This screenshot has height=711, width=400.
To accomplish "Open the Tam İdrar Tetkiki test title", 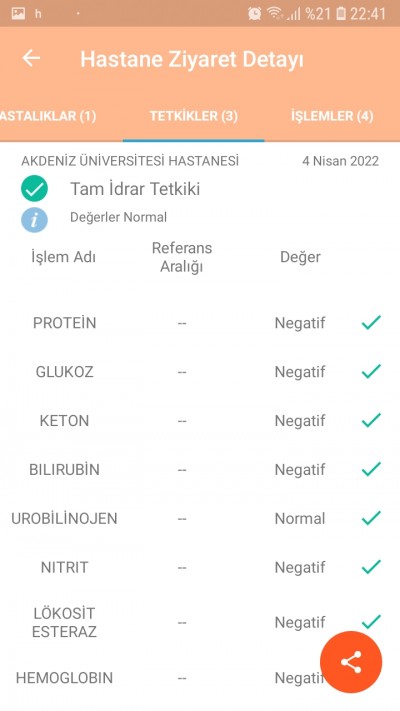I will coord(135,189).
